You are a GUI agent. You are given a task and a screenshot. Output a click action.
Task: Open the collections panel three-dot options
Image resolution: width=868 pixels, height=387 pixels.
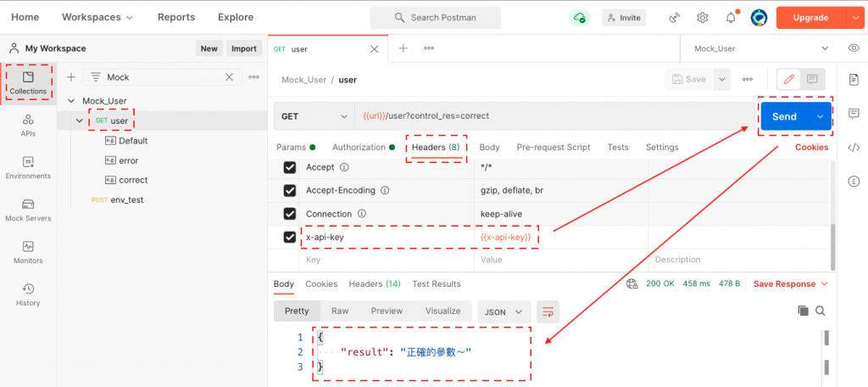pyautogui.click(x=254, y=77)
